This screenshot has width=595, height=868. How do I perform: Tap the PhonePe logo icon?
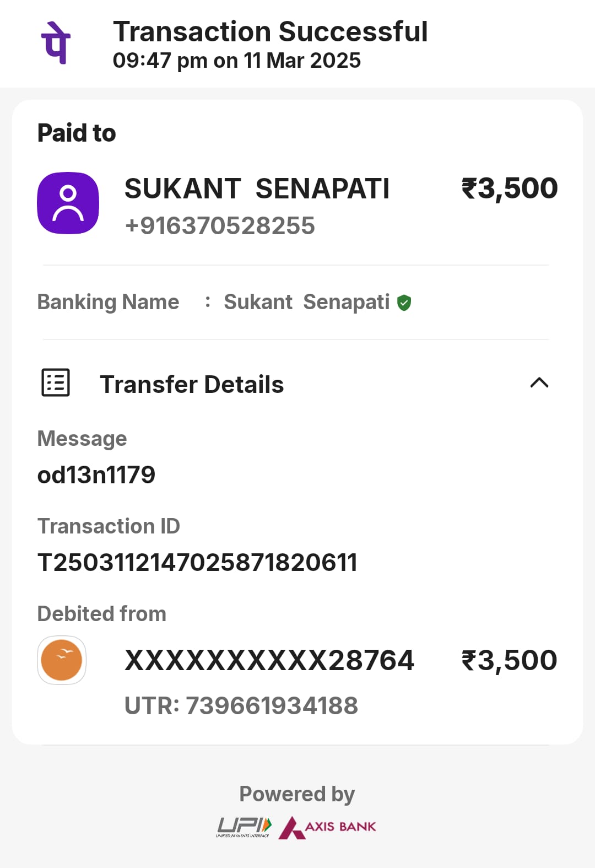(56, 43)
